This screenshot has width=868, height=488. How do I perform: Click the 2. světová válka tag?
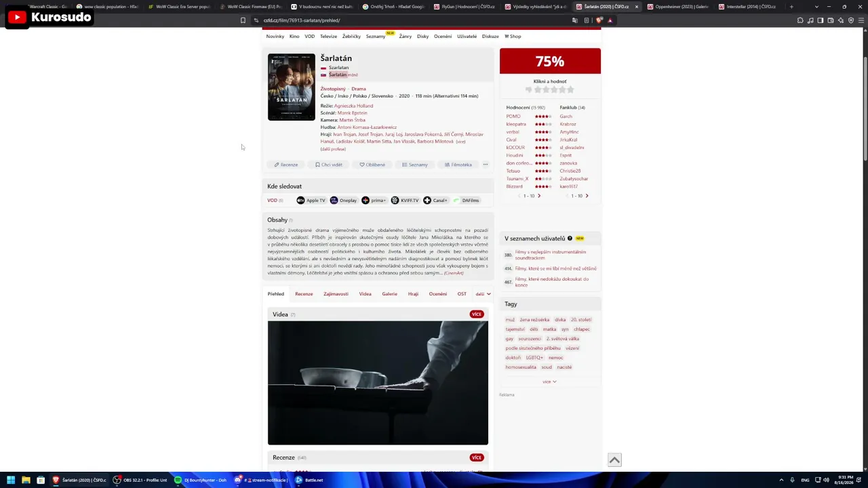(563, 339)
